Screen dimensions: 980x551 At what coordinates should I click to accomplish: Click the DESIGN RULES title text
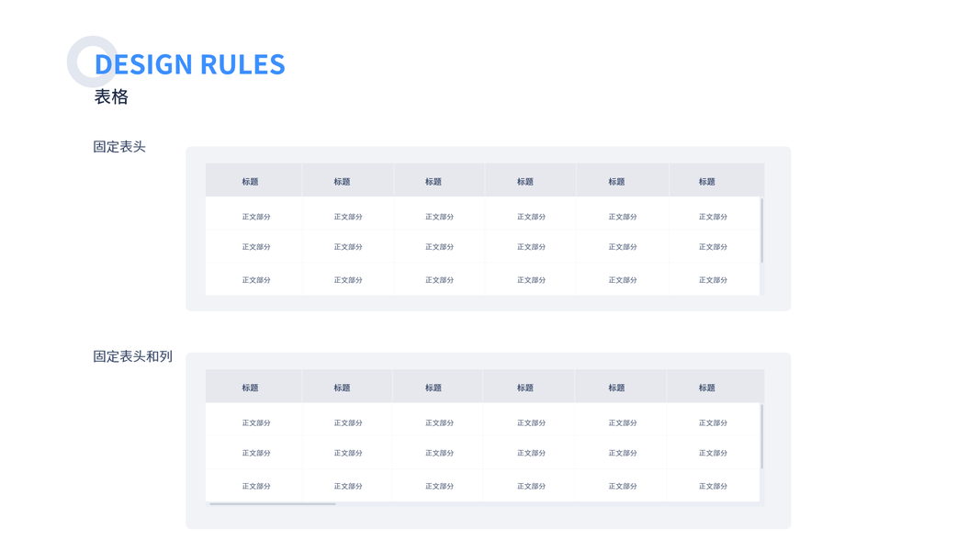click(x=190, y=64)
